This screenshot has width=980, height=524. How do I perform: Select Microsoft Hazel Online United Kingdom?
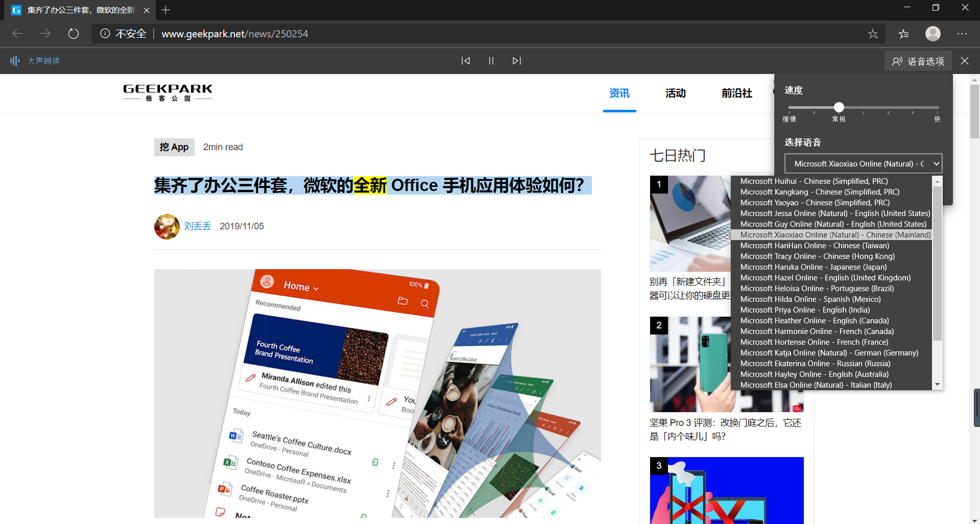coord(831,278)
